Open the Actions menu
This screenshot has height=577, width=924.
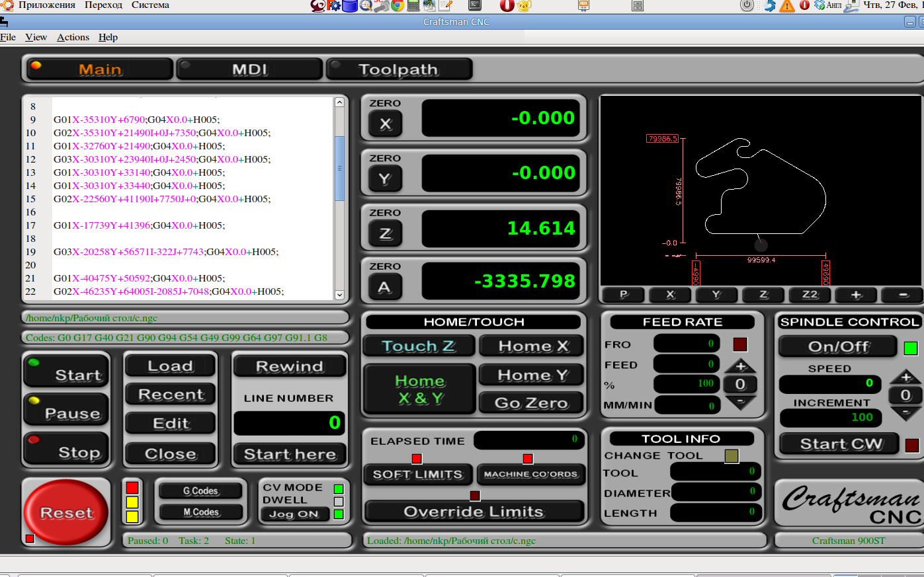[x=73, y=37]
